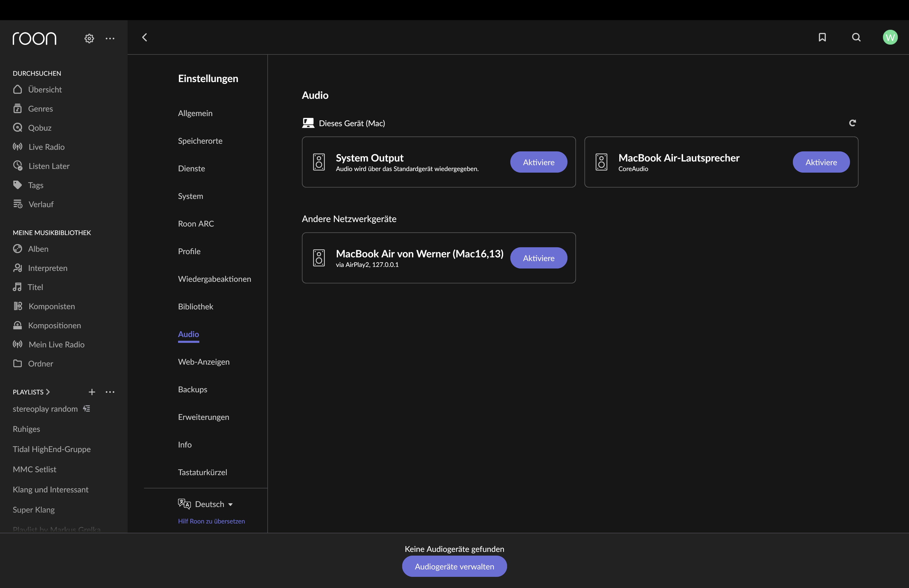Switch to Dienste settings

pos(191,168)
